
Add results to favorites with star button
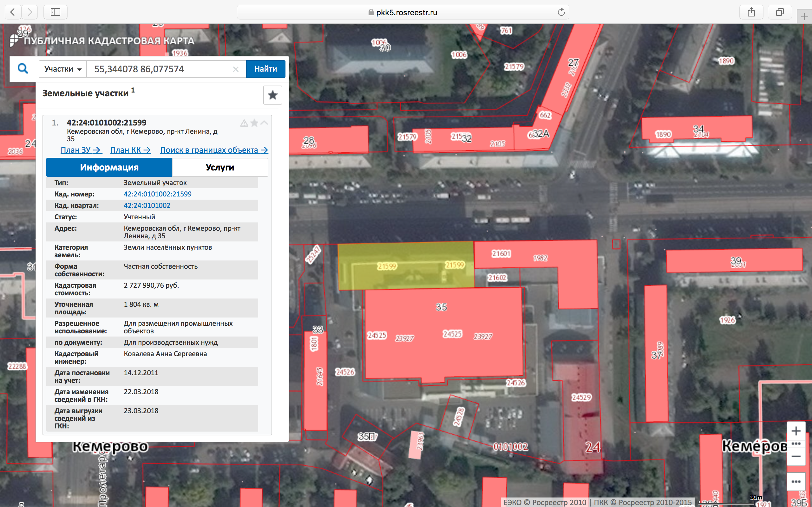point(272,95)
